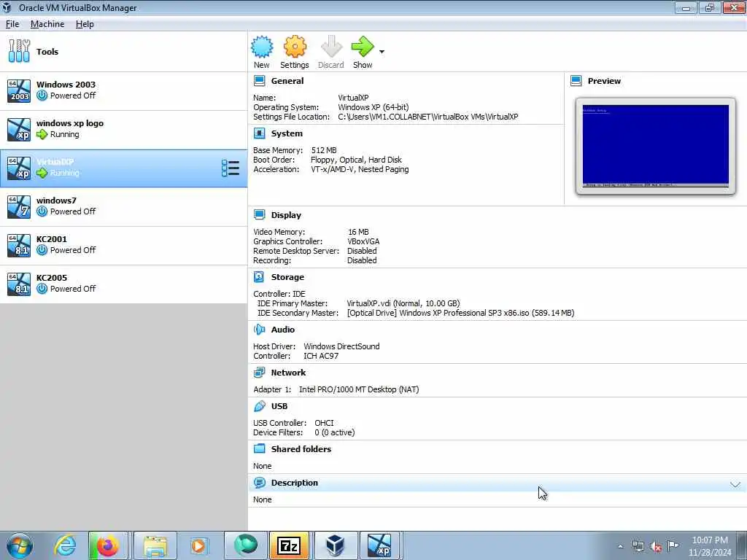The image size is (747, 560).
Task: Click the green Show arrow icon
Action: coord(363,47)
